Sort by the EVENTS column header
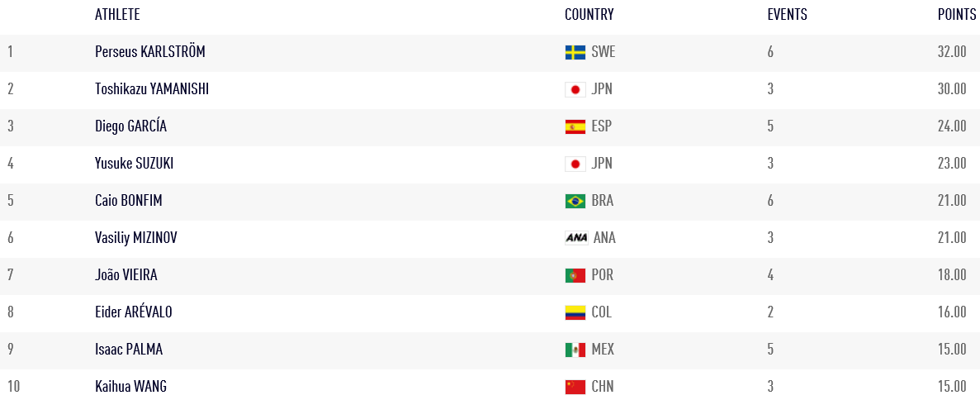The width and height of the screenshot is (980, 400). 788,14
